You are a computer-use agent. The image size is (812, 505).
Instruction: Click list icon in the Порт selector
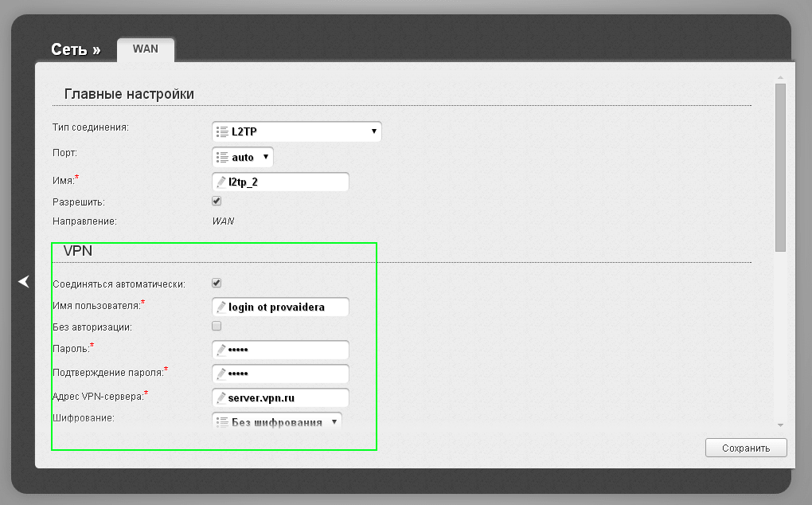point(222,157)
